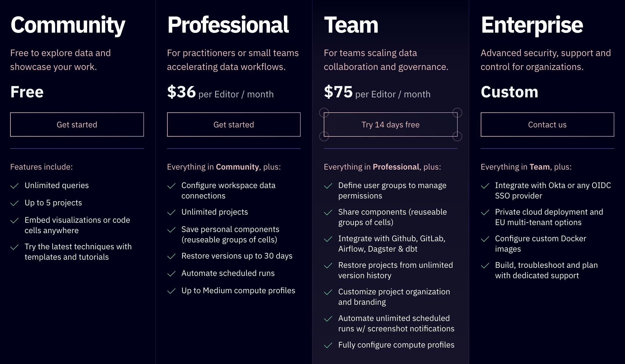Click the checkmark beside Unlimited queries
The height and width of the screenshot is (364, 625).
(x=14, y=186)
